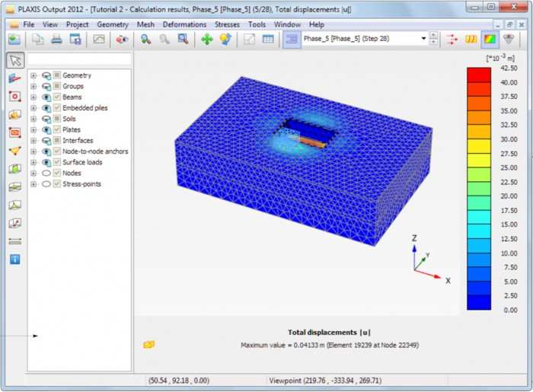Image resolution: width=533 pixels, height=392 pixels.
Task: Select the arrow selection tool
Action: click(15, 60)
